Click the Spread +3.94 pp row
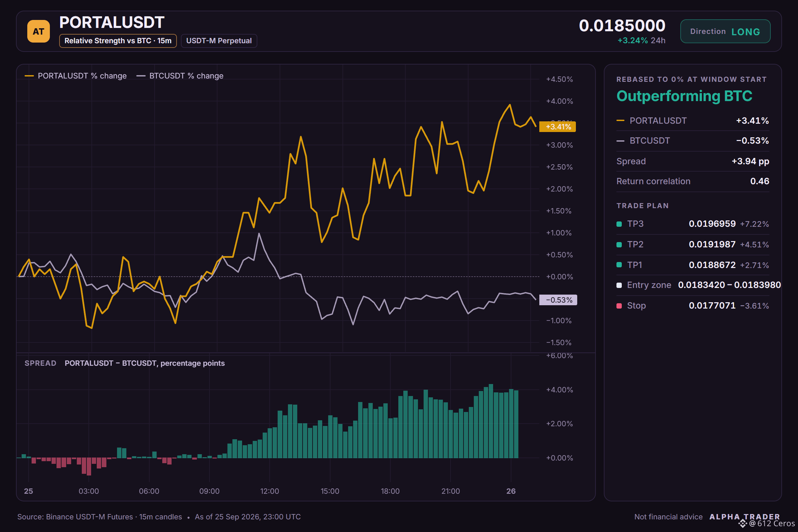The image size is (798, 532). (x=693, y=161)
